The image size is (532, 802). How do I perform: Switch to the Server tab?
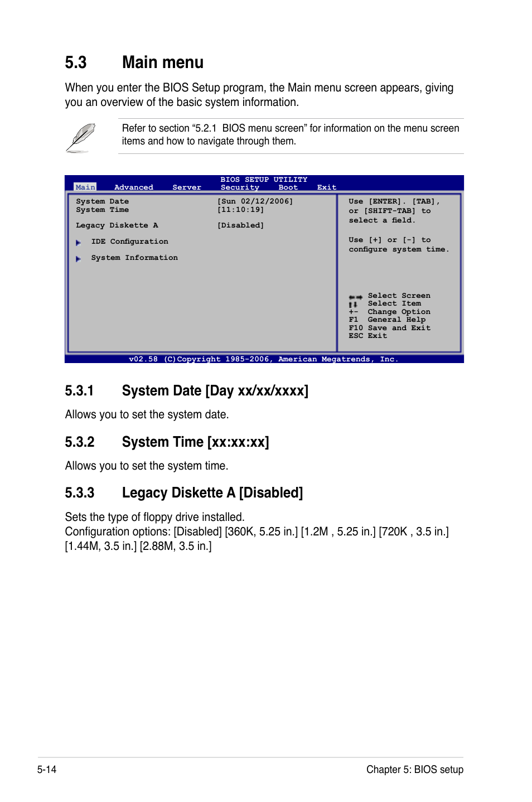coord(187,187)
